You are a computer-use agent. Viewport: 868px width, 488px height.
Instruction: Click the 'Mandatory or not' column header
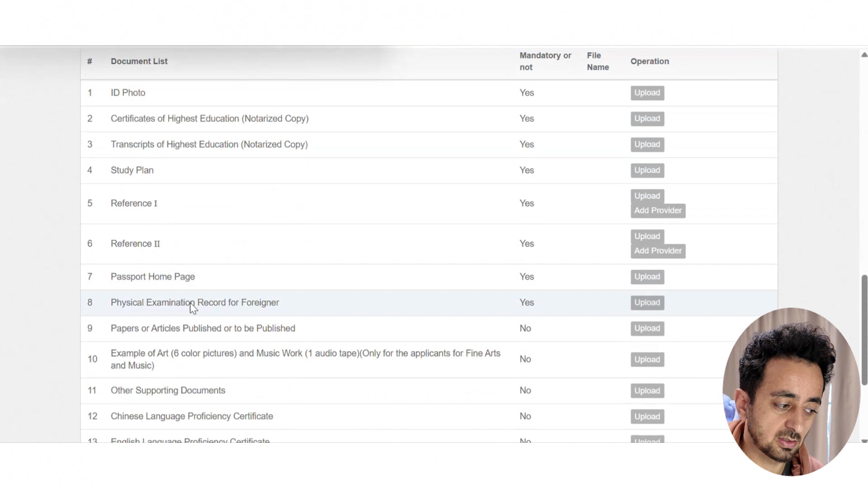coord(545,61)
